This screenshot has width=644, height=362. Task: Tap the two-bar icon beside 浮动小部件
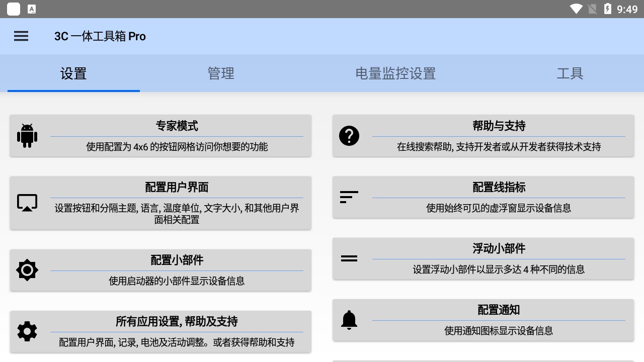349,258
